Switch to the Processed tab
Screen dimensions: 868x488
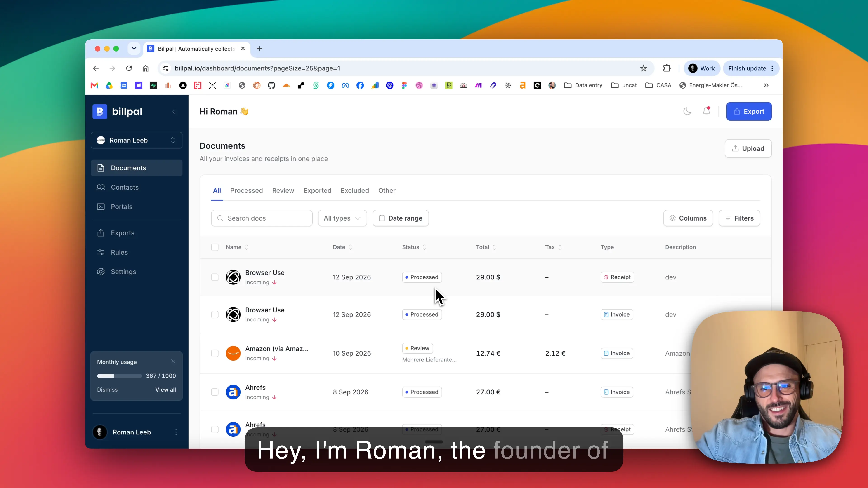click(246, 191)
